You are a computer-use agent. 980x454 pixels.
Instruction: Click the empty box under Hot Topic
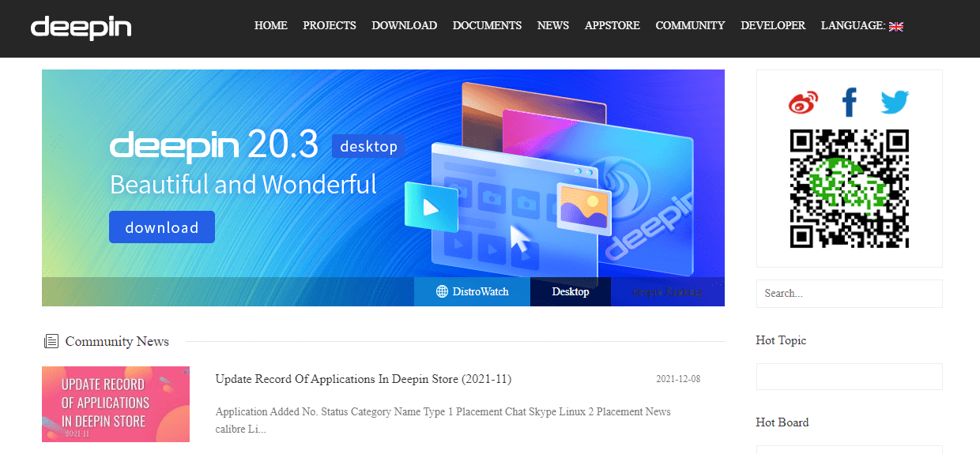pyautogui.click(x=850, y=377)
